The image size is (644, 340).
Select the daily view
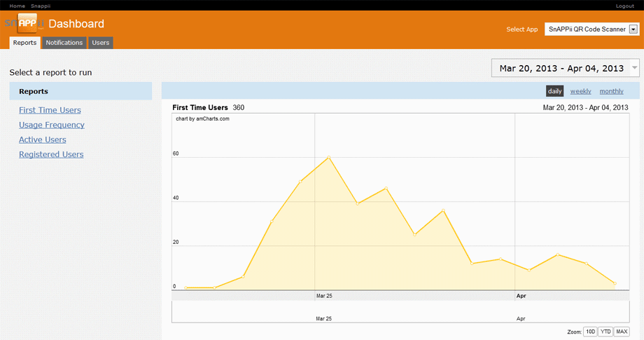click(x=554, y=91)
